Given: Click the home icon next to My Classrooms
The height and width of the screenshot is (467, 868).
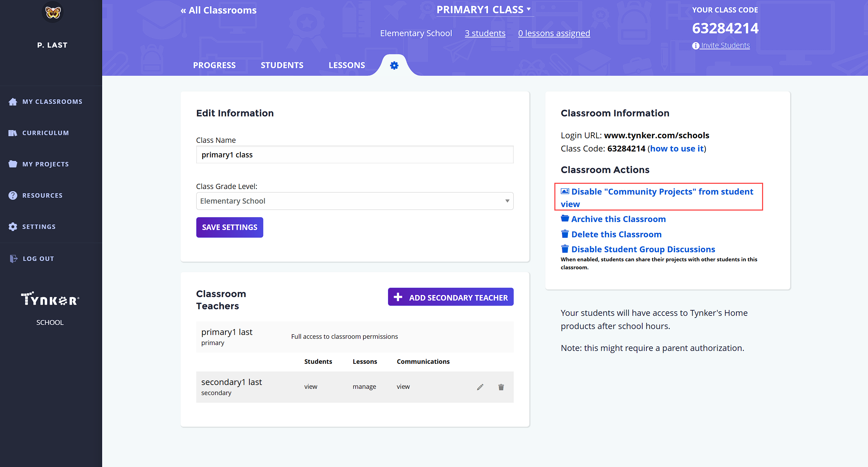Looking at the screenshot, I should click(x=13, y=101).
